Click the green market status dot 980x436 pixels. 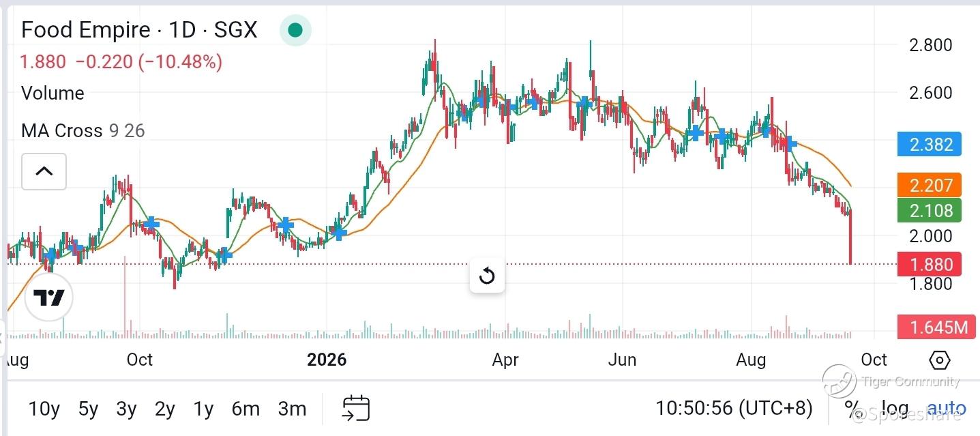[x=295, y=30]
